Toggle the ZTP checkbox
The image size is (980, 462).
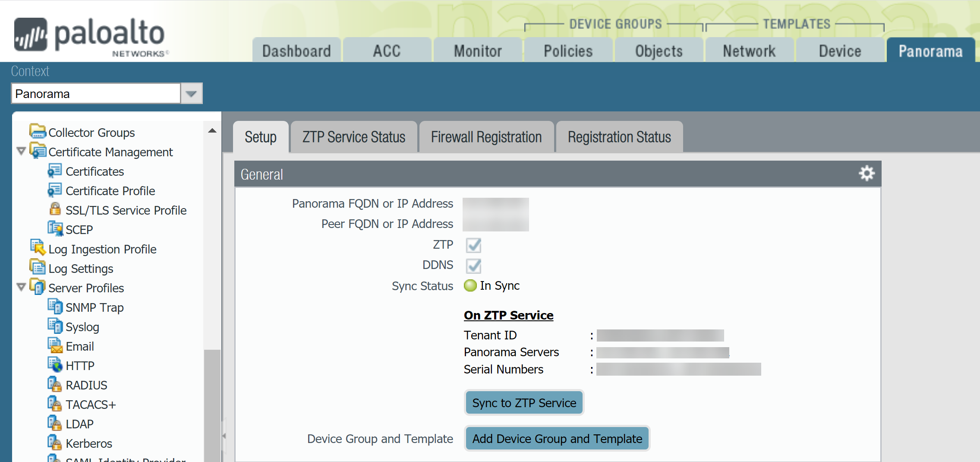[473, 245]
